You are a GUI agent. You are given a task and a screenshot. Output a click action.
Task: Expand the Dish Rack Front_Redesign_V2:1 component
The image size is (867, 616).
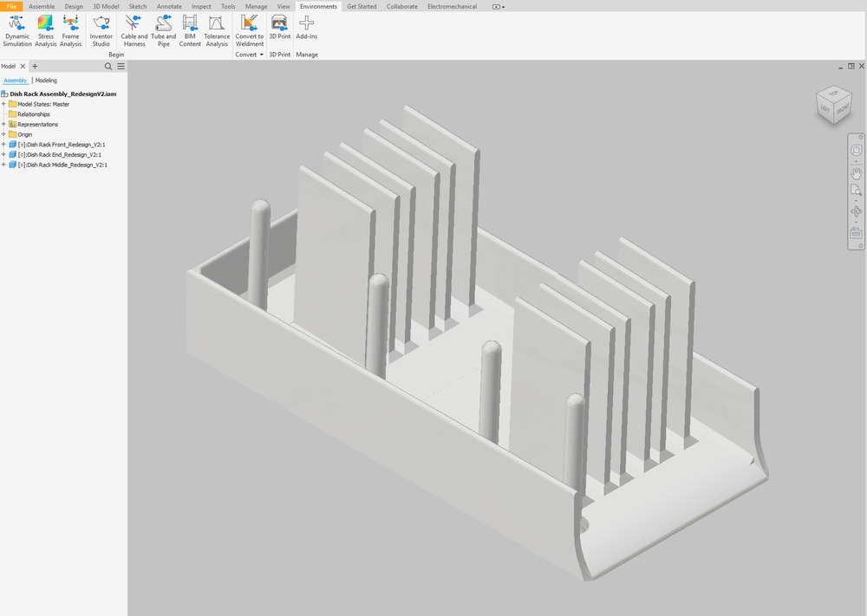click(3, 144)
